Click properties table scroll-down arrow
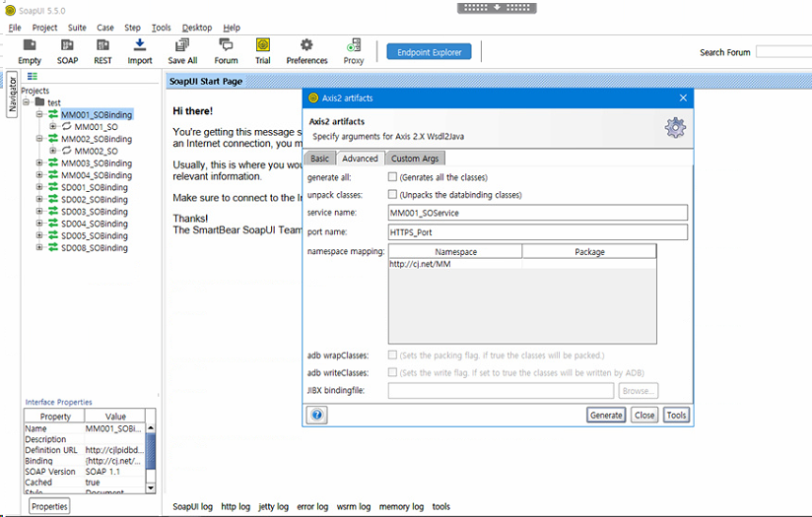The height and width of the screenshot is (517, 812). (151, 487)
